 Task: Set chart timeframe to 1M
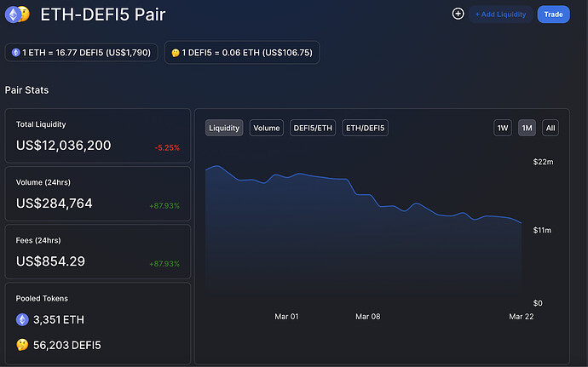point(527,128)
